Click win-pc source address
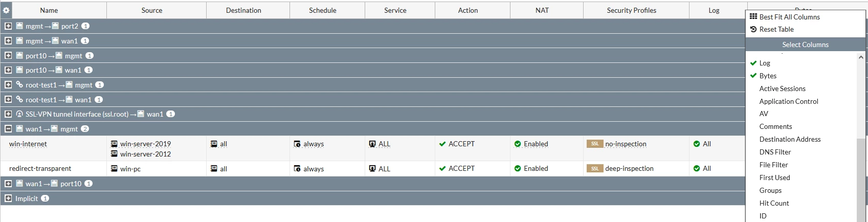 coord(130,169)
